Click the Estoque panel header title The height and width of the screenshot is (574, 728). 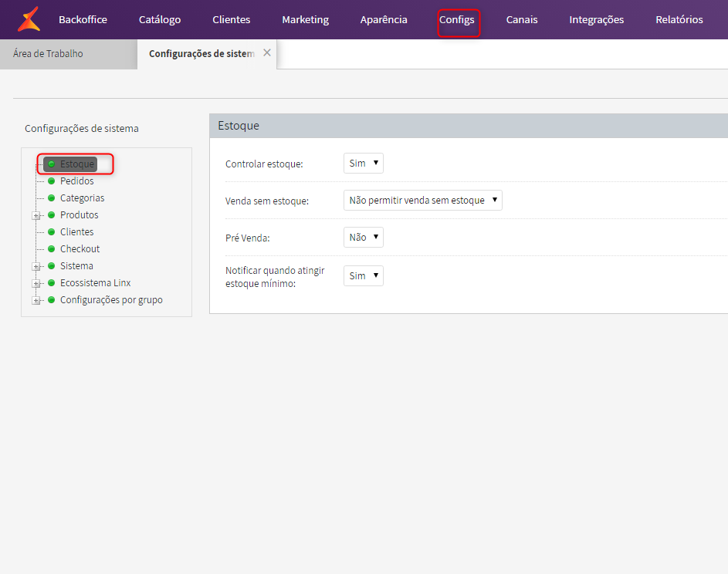tap(239, 126)
